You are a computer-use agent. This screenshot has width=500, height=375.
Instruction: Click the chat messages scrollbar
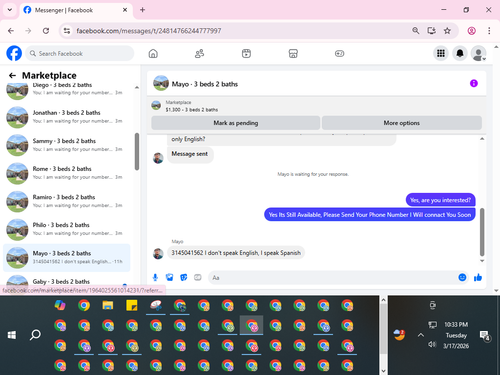[x=482, y=232]
